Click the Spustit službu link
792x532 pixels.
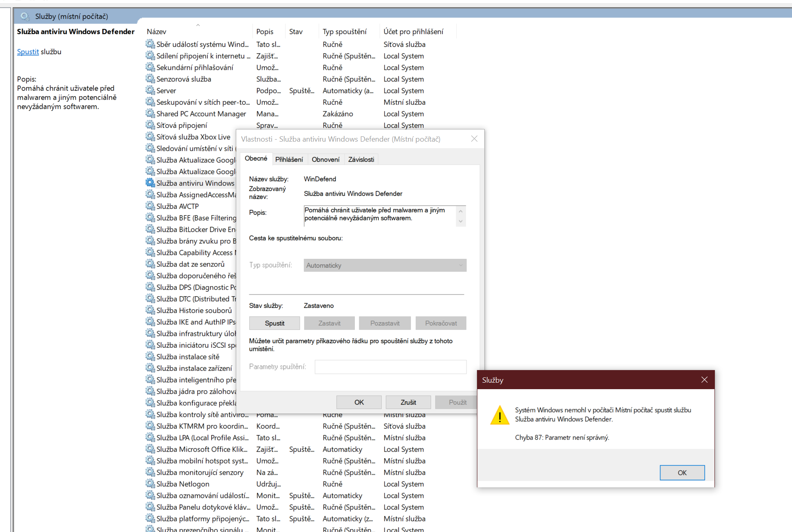click(28, 52)
